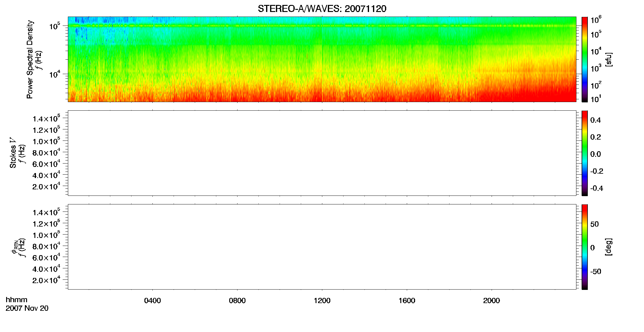Image resolution: width=644 pixels, height=332 pixels.
Task: Click the [deg] unit label
Action: (609, 247)
